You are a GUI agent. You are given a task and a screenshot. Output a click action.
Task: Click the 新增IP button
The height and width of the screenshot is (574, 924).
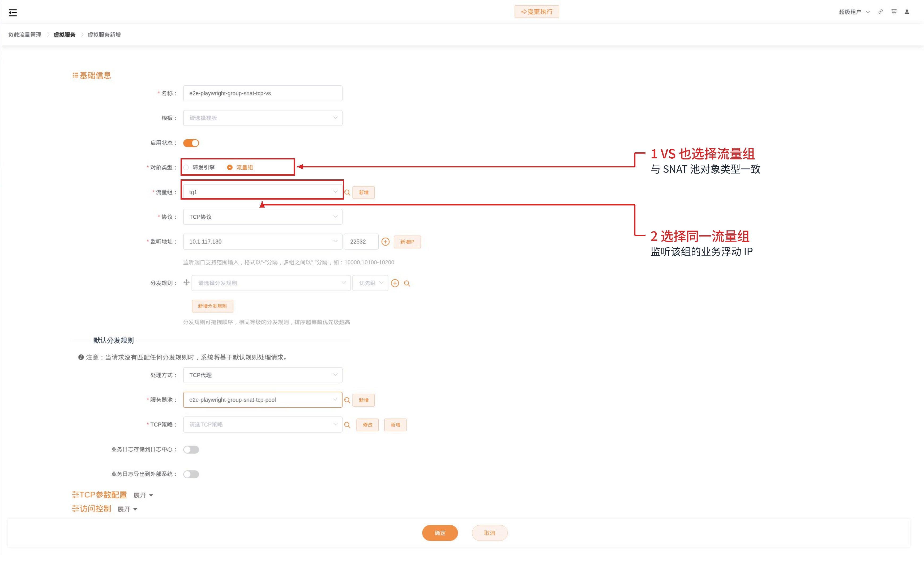point(407,242)
